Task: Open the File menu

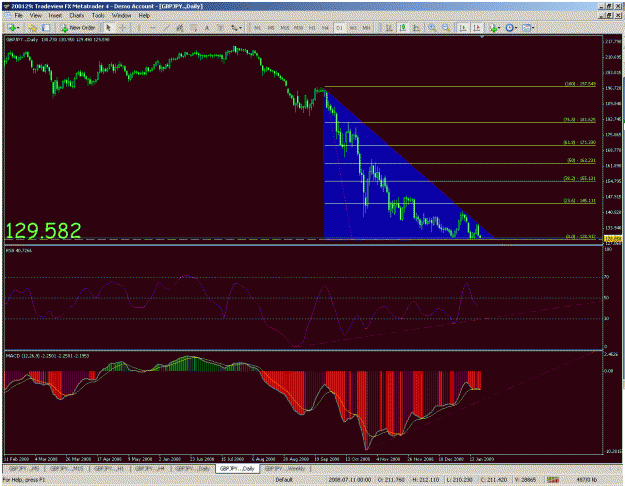Action: click(x=19, y=16)
